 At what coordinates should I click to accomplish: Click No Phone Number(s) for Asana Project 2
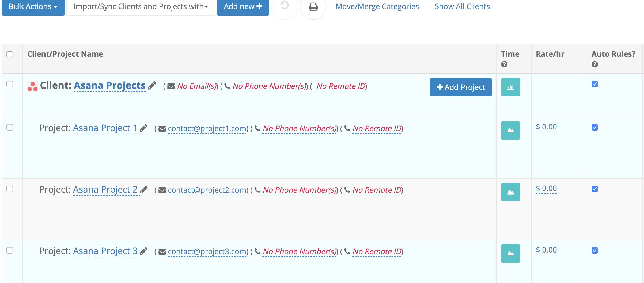pyautogui.click(x=300, y=190)
